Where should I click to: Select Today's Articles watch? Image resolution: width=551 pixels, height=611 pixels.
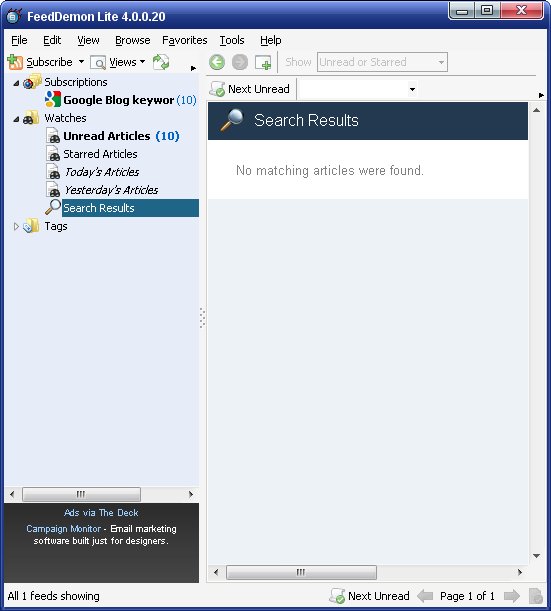click(102, 172)
